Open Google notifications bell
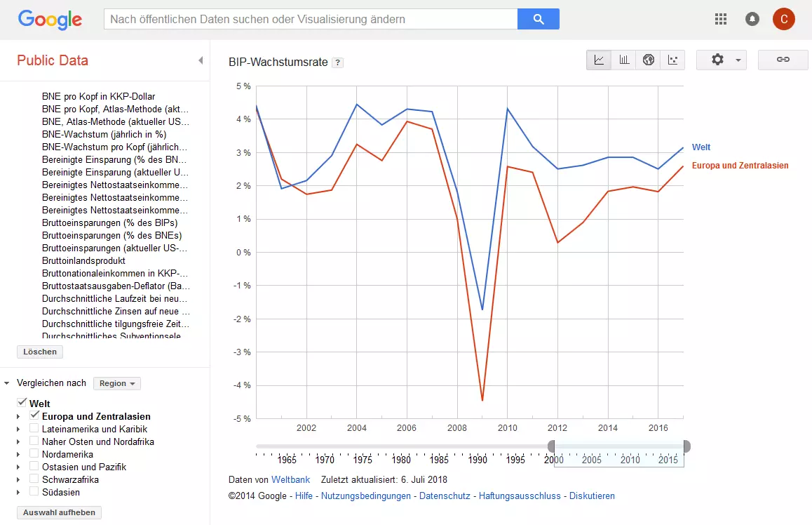This screenshot has height=525, width=812. [x=752, y=19]
